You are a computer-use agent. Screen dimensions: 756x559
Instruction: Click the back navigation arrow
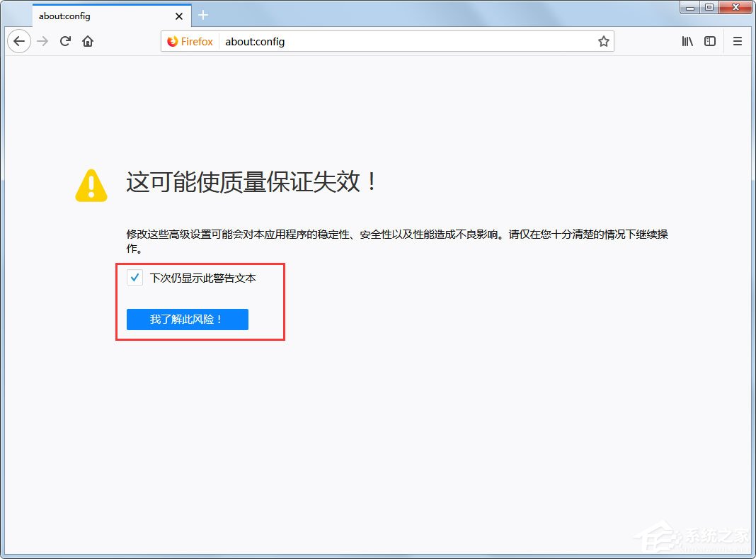[18, 41]
